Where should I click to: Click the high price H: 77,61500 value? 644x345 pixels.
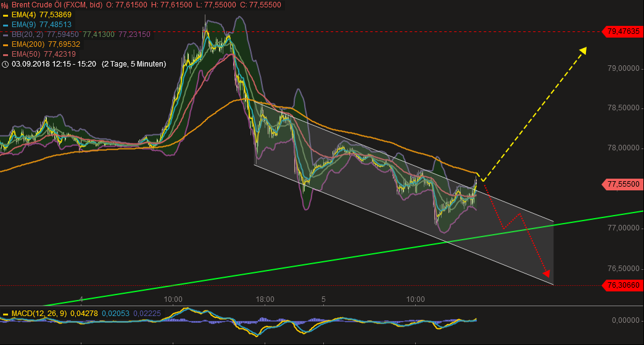(171, 5)
